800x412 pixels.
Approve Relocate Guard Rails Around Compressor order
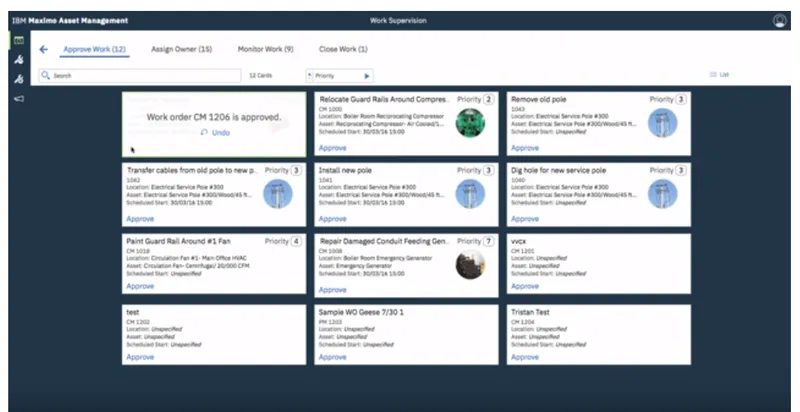click(x=333, y=148)
